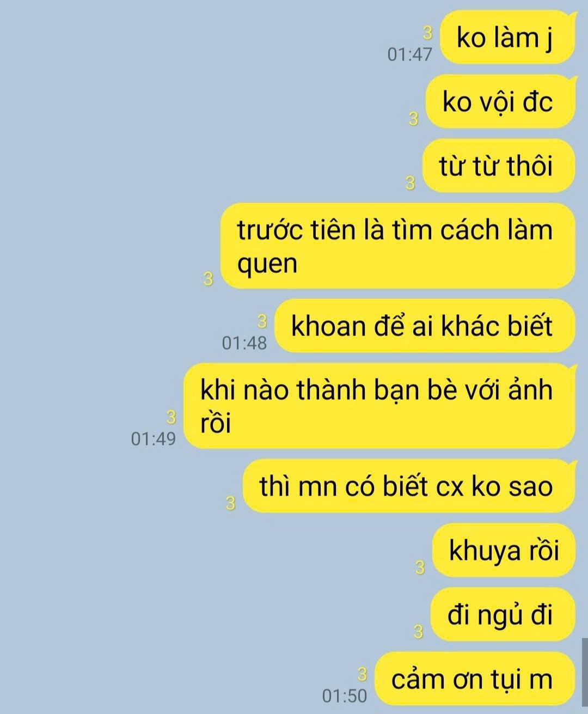Tap read count beside 'thì mn có biết' message
Screen dimensions: 588x714
coord(230,503)
